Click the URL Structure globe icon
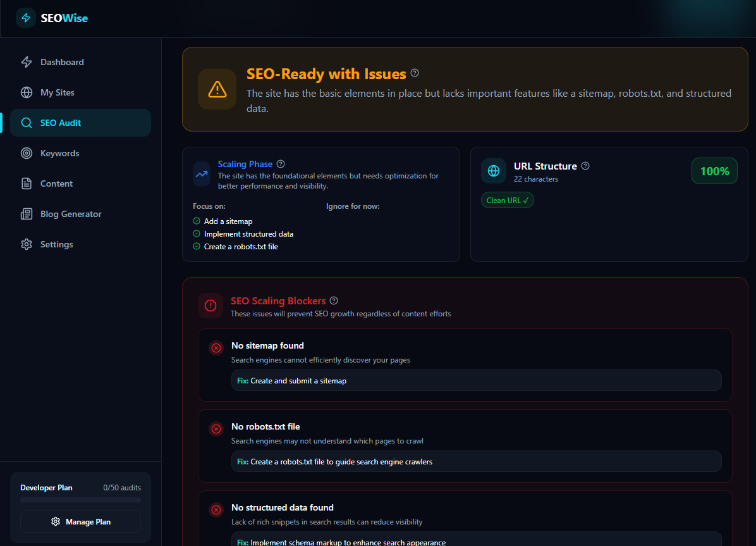 point(494,171)
